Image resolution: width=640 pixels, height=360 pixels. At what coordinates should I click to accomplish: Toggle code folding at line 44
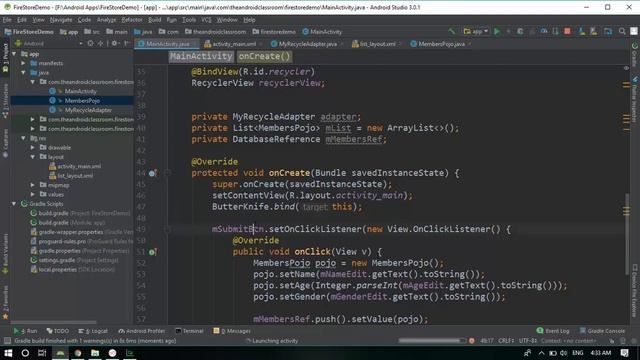(167, 173)
